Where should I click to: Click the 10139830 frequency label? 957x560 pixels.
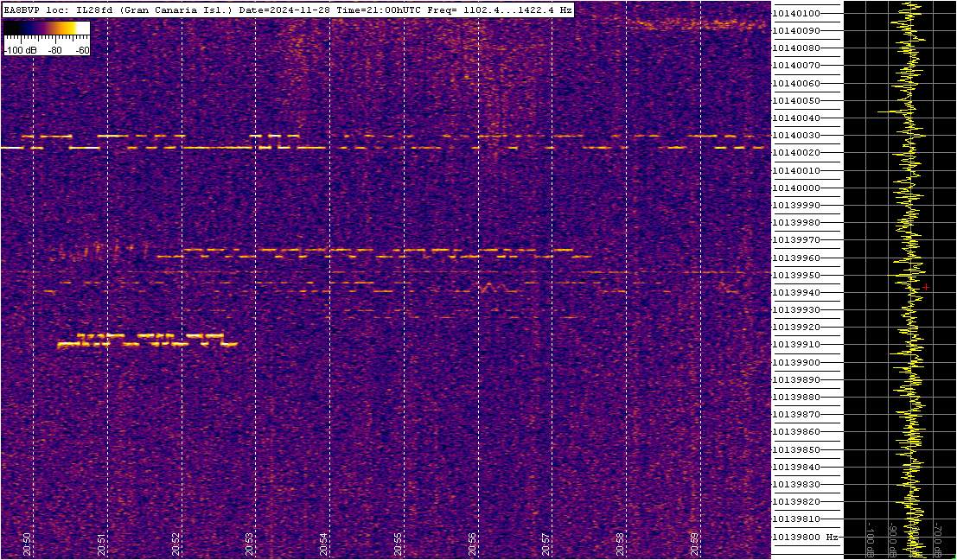pyautogui.click(x=796, y=484)
